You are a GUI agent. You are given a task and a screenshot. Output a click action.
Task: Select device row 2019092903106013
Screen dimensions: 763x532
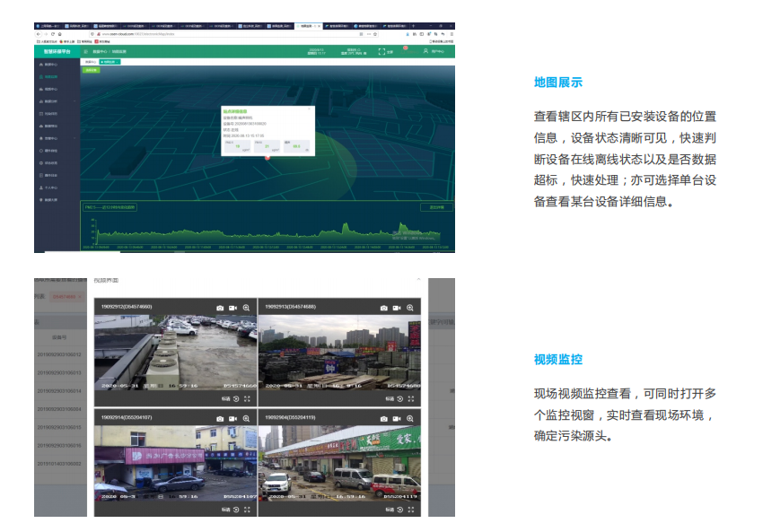click(59, 373)
